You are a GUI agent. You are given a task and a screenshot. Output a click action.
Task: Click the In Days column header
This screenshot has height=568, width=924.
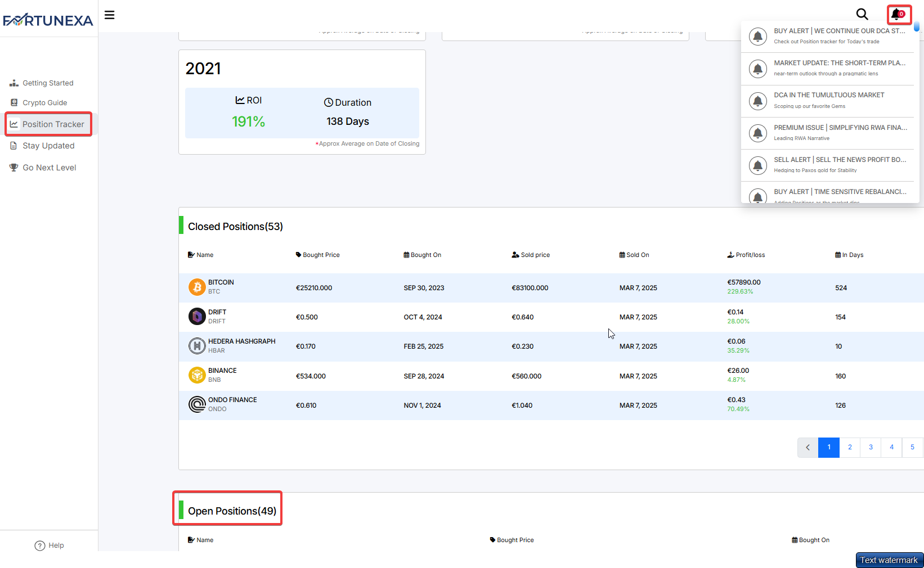point(849,255)
